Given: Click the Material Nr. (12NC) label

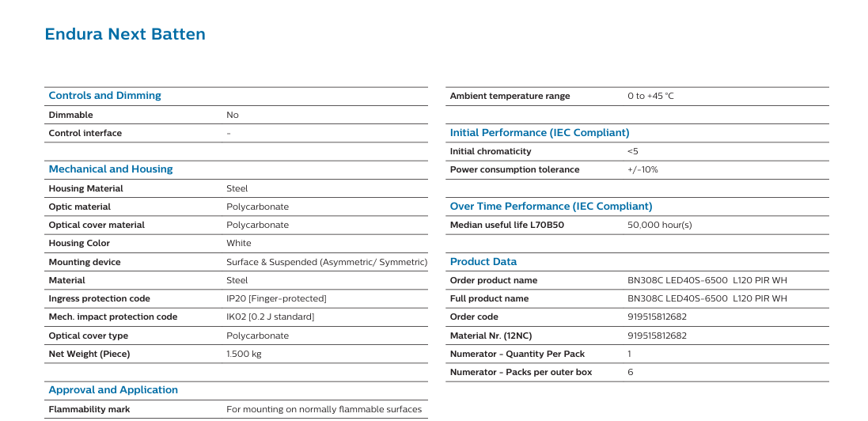Looking at the screenshot, I should (x=489, y=336).
